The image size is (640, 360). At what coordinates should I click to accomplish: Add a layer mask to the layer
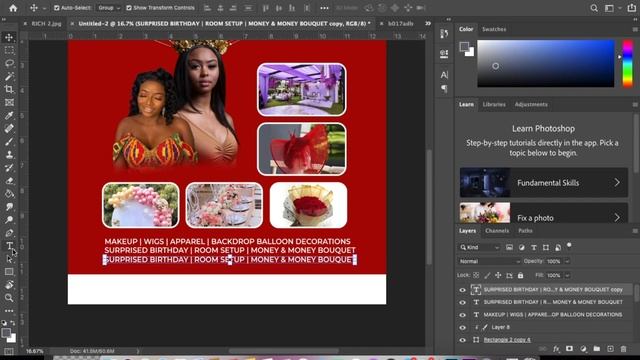click(x=569, y=349)
